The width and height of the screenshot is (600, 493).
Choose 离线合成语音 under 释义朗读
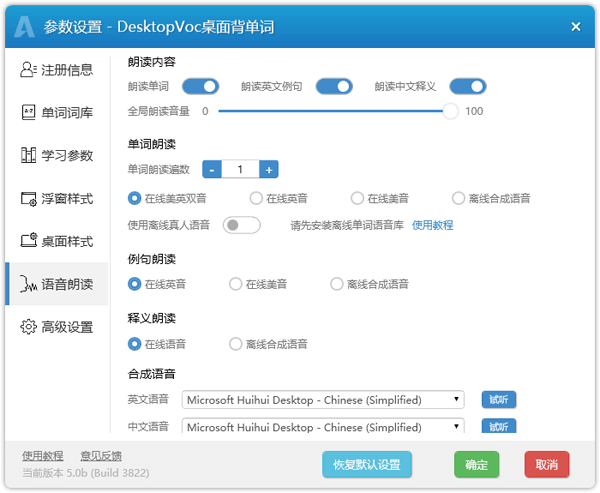235,344
